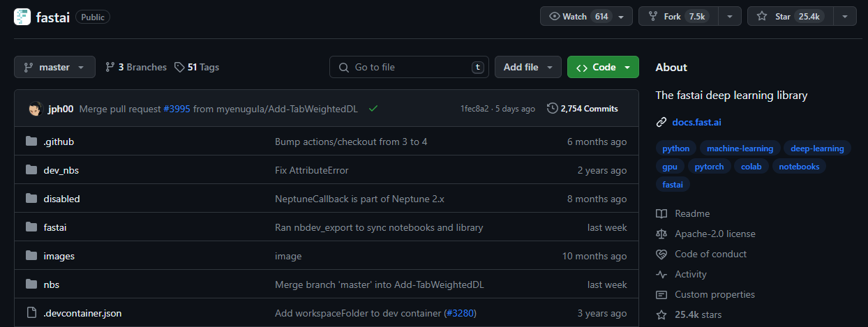The height and width of the screenshot is (327, 868).
Task: Click the '5 days ago' commit timestamp
Action: [515, 109]
